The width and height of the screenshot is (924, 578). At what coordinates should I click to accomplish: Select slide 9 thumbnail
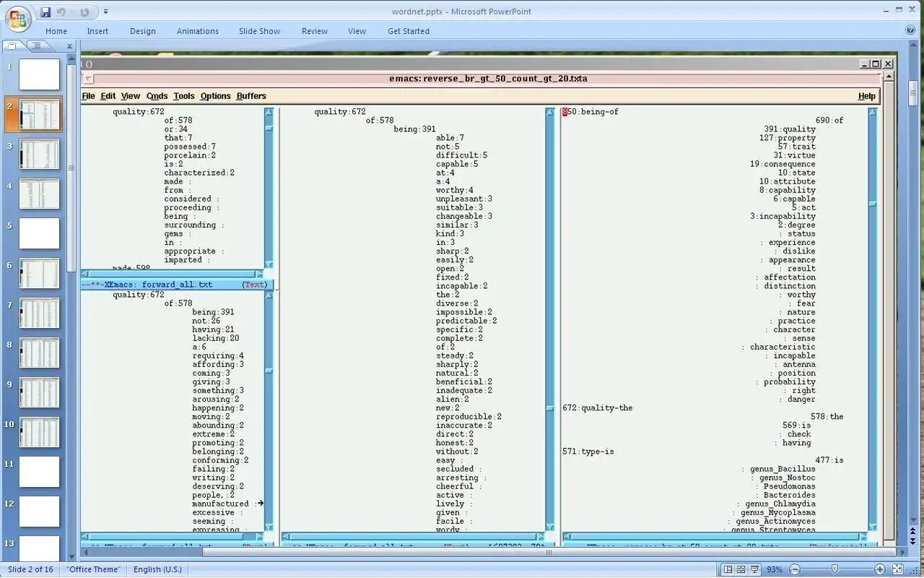(39, 392)
